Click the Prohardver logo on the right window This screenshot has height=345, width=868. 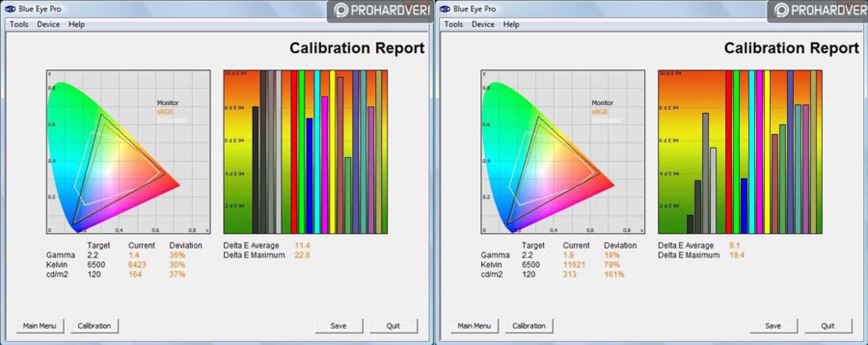tap(819, 10)
